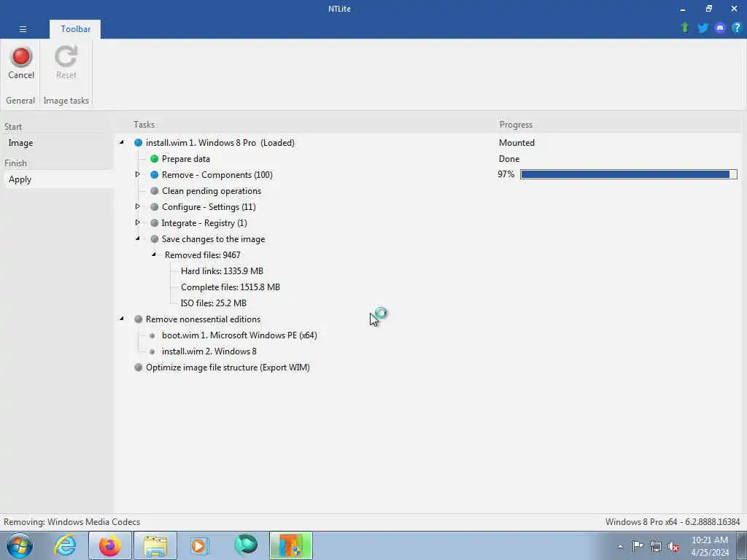Select Clean pending operations row

point(212,191)
